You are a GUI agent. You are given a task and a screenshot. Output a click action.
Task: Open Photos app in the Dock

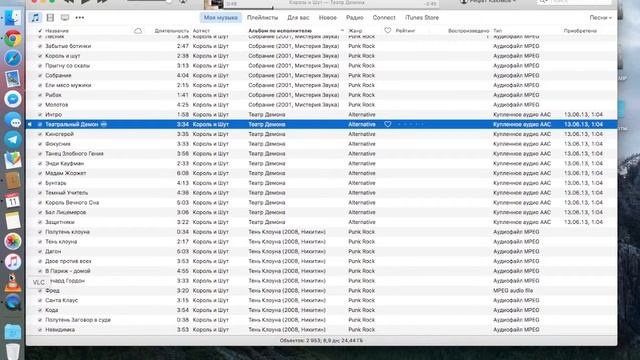[x=13, y=241]
